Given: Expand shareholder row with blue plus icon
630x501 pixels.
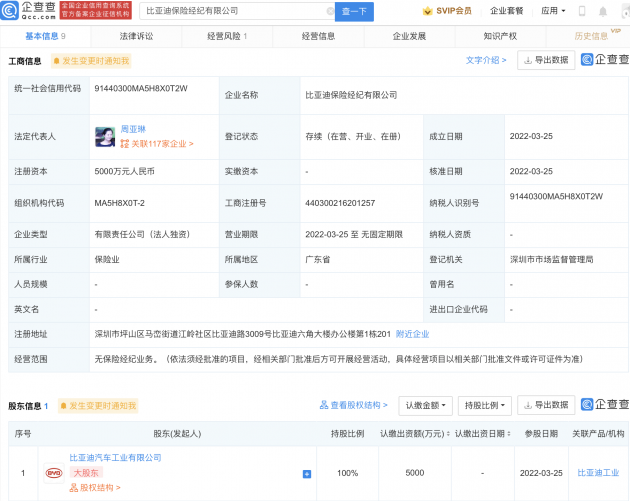Looking at the screenshot, I should [x=307, y=474].
